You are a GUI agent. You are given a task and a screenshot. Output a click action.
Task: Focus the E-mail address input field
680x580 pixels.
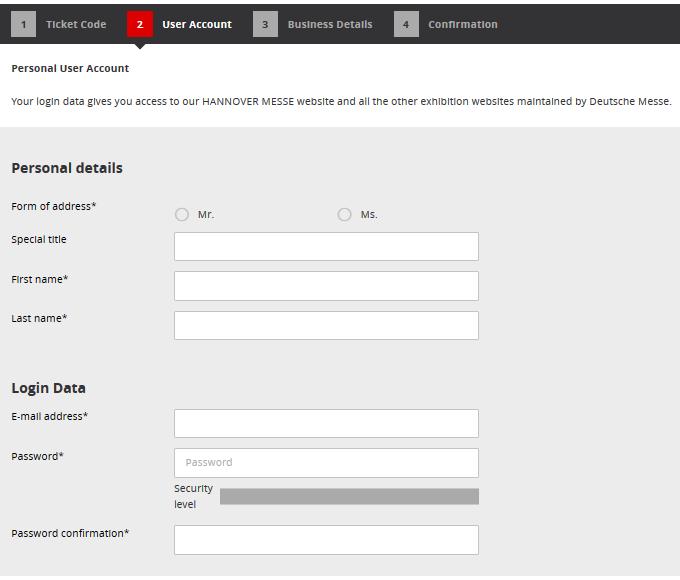(x=327, y=423)
